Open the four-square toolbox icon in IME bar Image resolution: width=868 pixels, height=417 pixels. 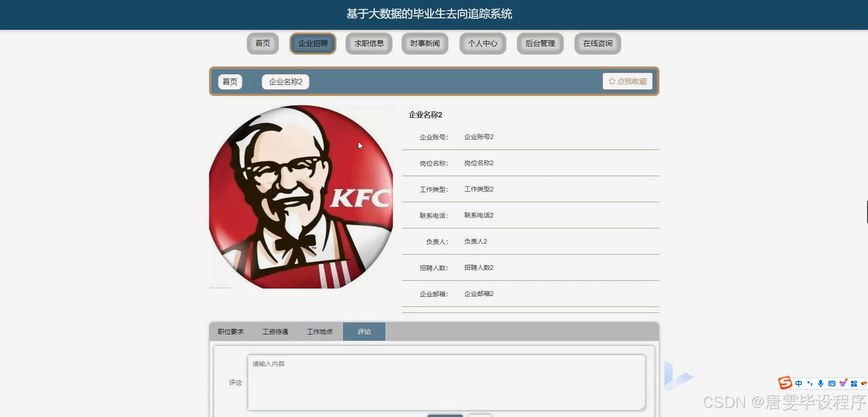coord(854,384)
